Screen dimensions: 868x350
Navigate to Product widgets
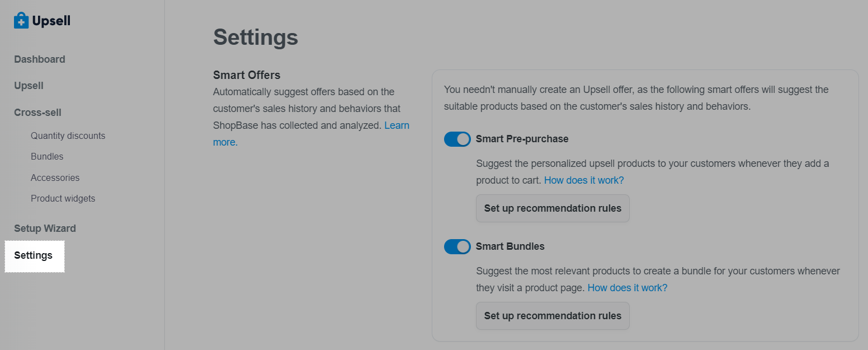click(x=63, y=198)
